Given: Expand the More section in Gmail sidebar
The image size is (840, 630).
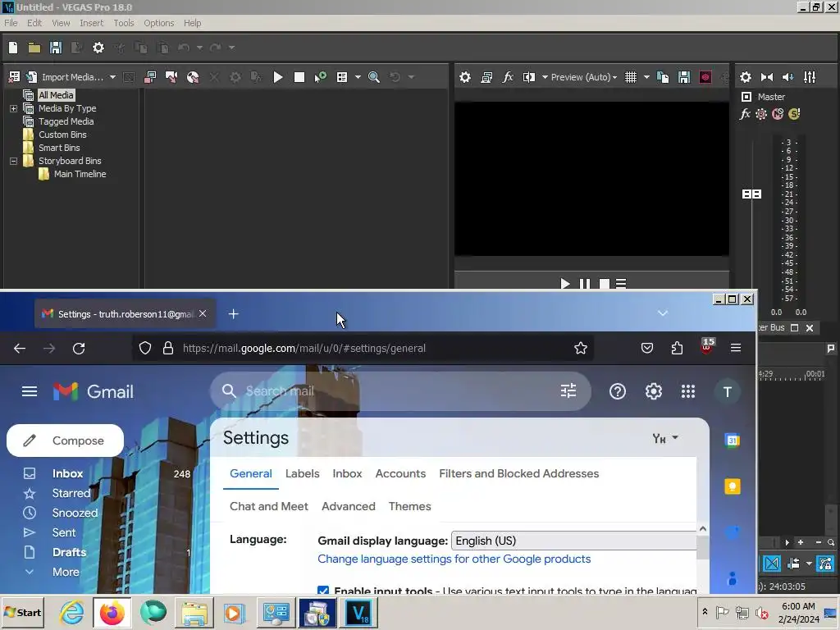Looking at the screenshot, I should tap(66, 572).
